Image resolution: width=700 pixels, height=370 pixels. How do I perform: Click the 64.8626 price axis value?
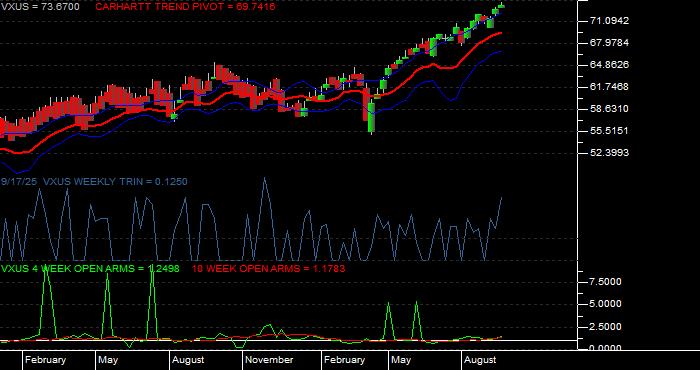pos(609,65)
